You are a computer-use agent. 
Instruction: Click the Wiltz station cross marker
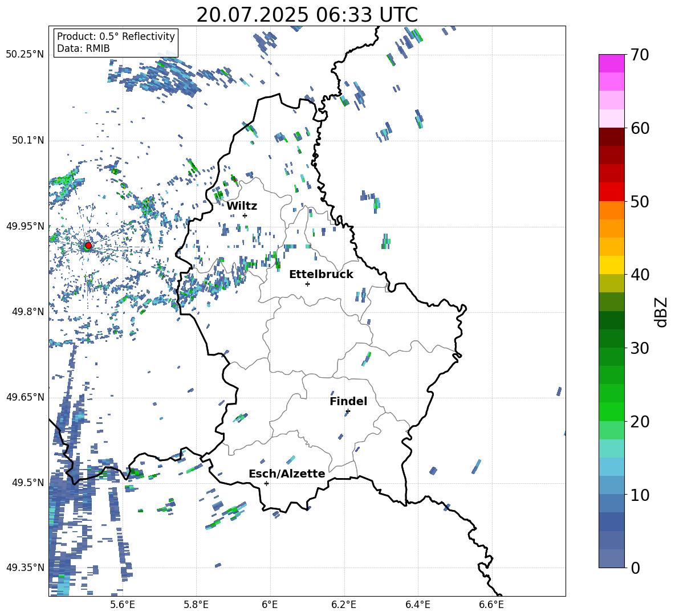245,215
